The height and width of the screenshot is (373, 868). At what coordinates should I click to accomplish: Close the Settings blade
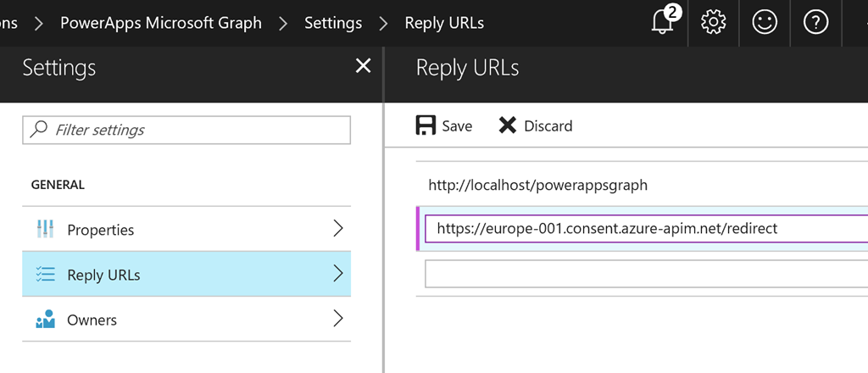pyautogui.click(x=363, y=66)
